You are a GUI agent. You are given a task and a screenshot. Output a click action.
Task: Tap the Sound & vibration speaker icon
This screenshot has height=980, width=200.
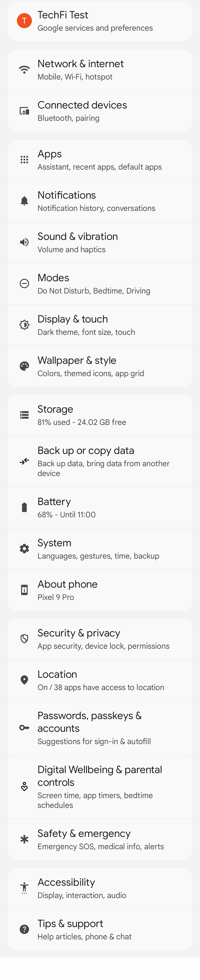pyautogui.click(x=24, y=242)
